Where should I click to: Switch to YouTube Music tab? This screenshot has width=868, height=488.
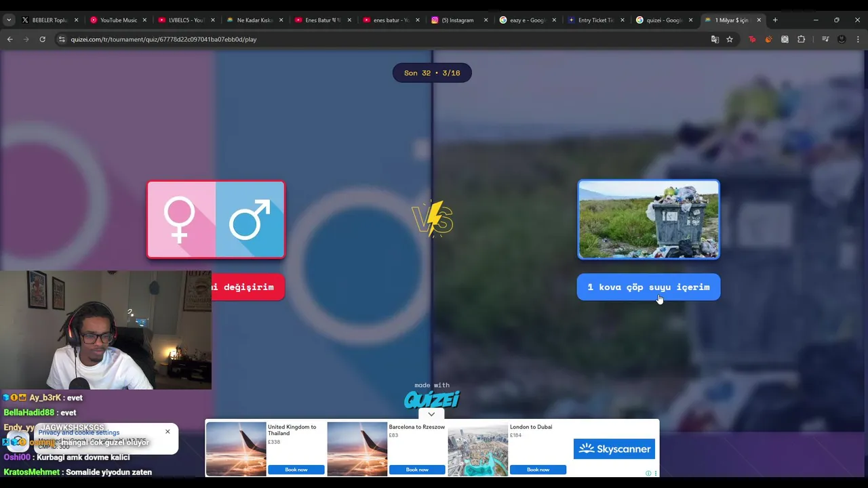pyautogui.click(x=118, y=20)
